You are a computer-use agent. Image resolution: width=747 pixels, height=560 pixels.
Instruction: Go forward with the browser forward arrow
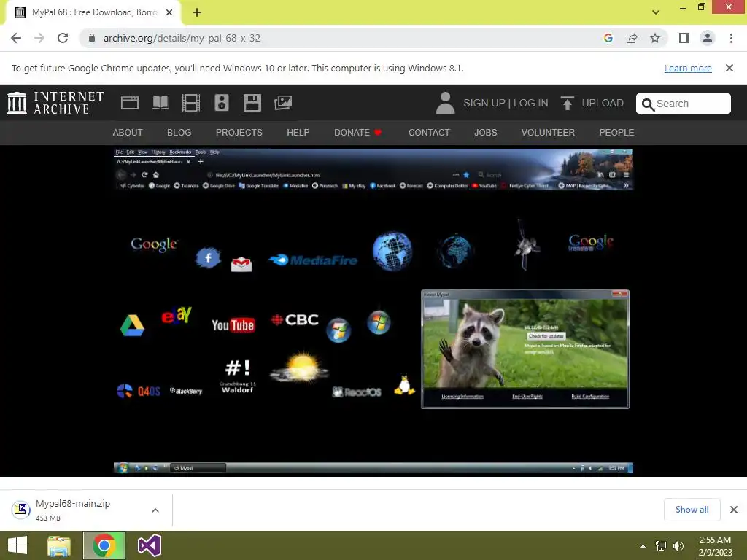39,38
